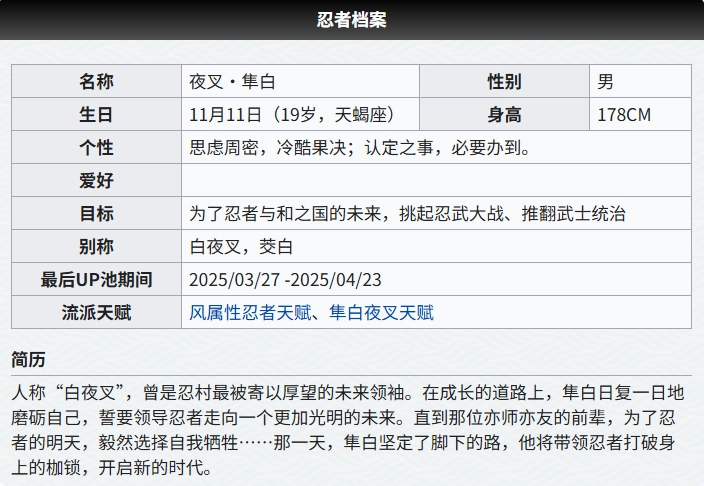Click the 个性 label cell
Screen dimensions: 704x486
(96, 148)
